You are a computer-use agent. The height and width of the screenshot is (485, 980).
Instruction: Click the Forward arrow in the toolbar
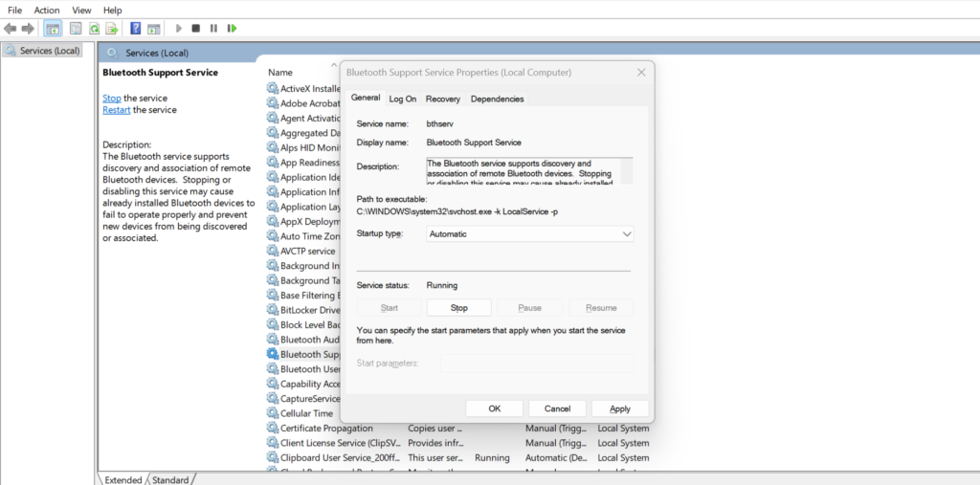(x=28, y=28)
